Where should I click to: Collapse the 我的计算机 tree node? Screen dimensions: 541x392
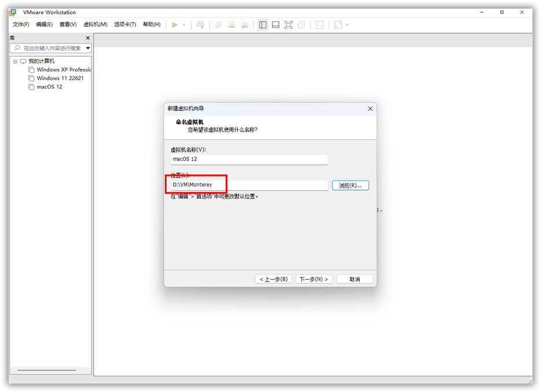[x=15, y=61]
